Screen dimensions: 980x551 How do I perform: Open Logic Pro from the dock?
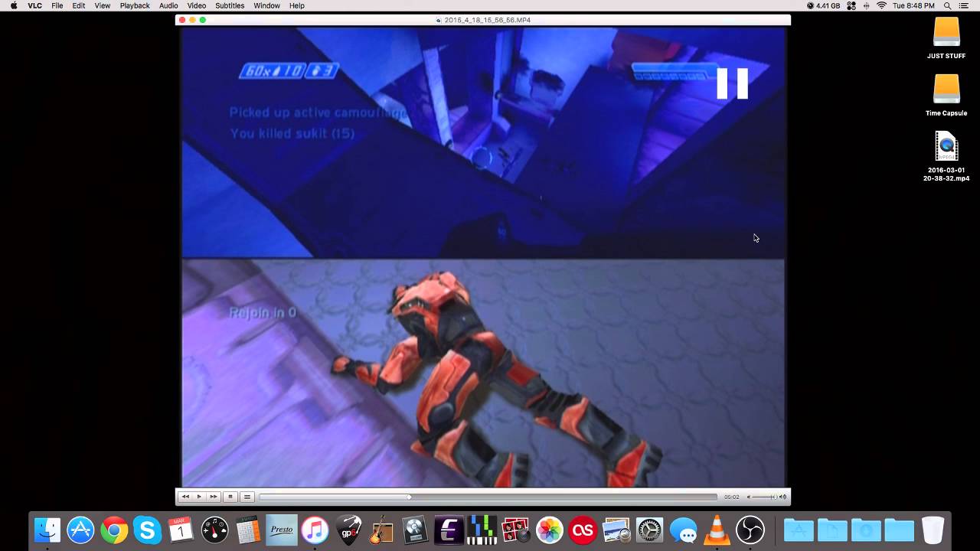(x=415, y=530)
